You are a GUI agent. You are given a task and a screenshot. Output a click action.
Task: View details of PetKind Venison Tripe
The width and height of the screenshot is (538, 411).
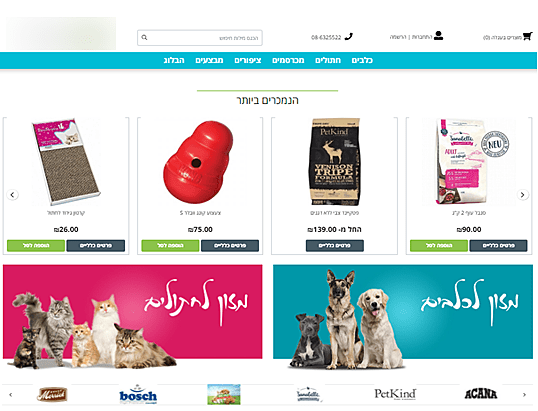(x=335, y=246)
